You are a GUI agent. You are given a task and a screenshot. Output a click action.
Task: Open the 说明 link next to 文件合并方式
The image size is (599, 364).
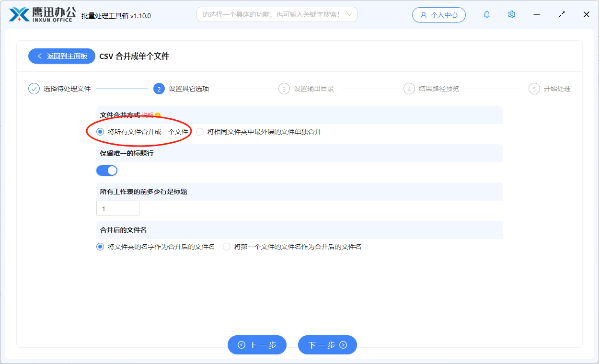click(x=149, y=115)
